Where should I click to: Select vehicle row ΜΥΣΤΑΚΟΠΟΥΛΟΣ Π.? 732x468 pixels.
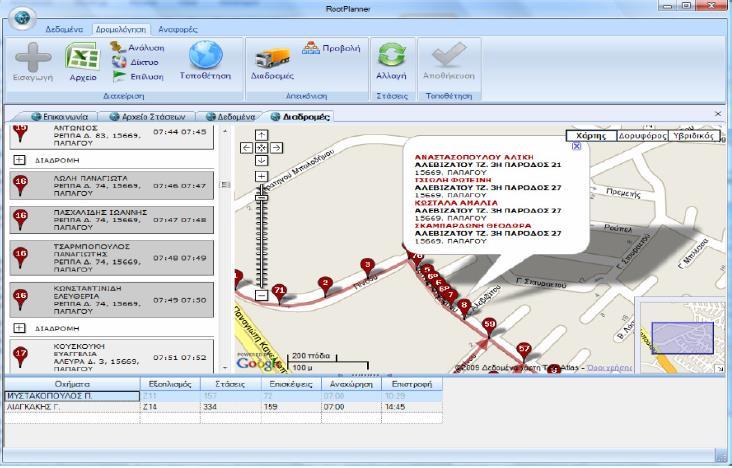[x=223, y=396]
